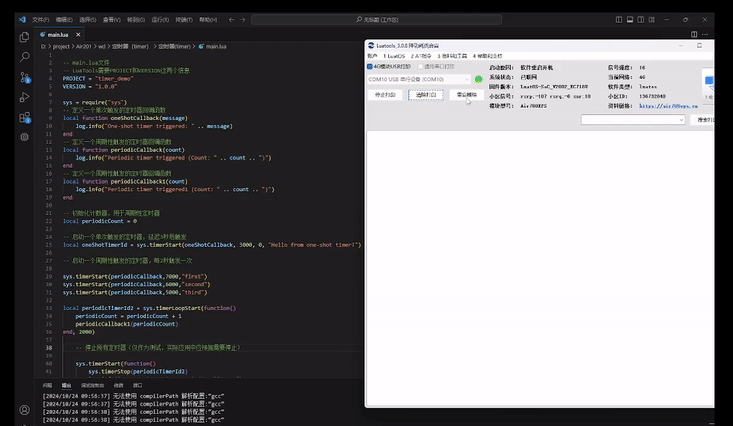
Task: Switch to the Problems panel tab
Action: tap(47, 385)
